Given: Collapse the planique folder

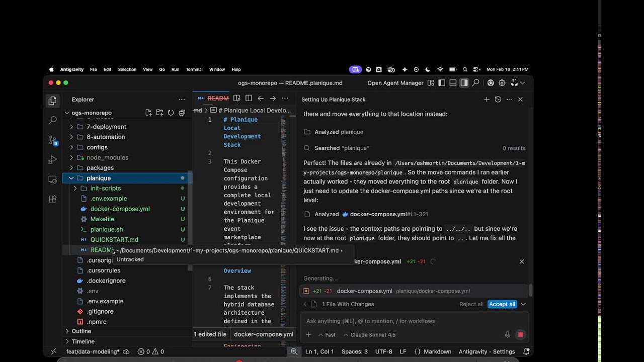Looking at the screenshot, I should click(x=71, y=178).
